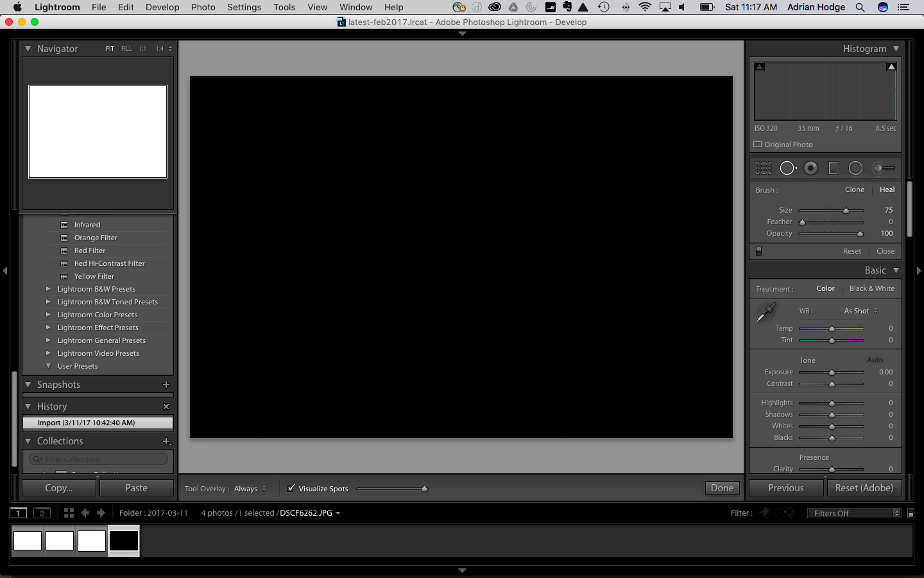This screenshot has width=924, height=578.
Task: Open the Radial Filter tool
Action: [x=855, y=168]
